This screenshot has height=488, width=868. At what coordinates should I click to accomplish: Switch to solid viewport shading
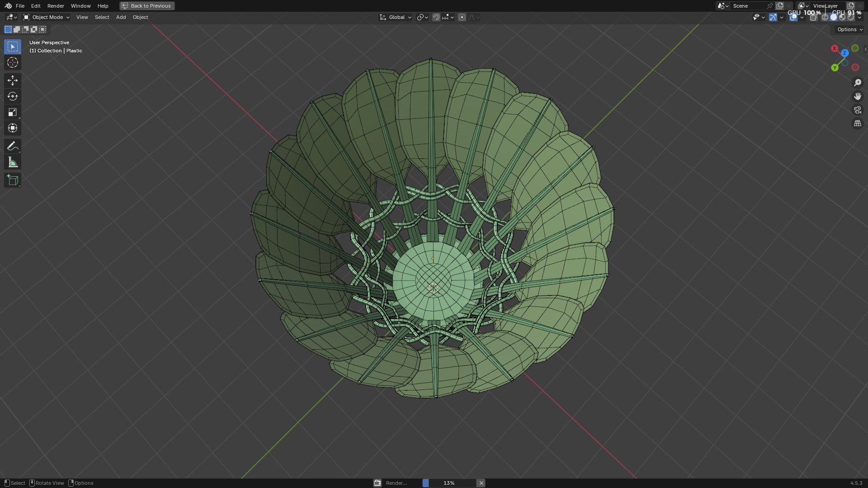pyautogui.click(x=834, y=17)
